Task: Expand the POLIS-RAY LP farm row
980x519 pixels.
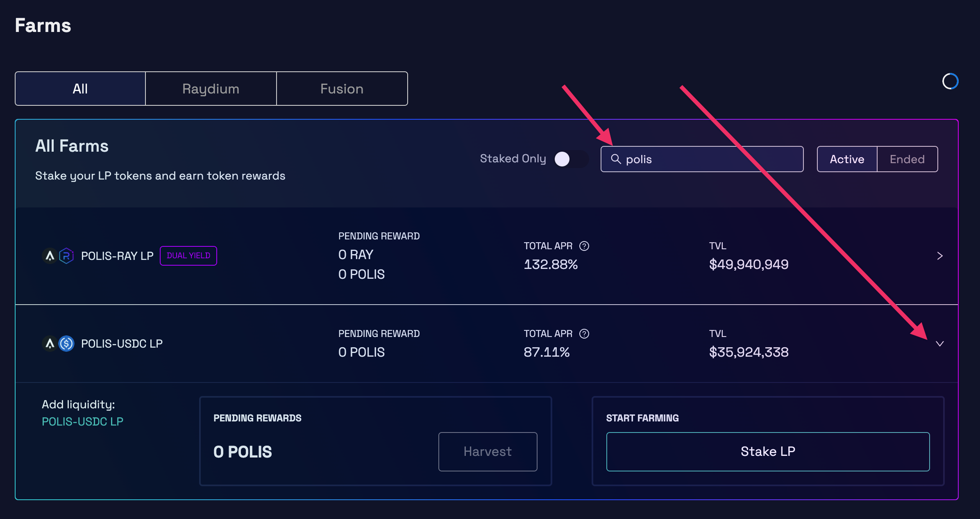Action: click(x=940, y=256)
